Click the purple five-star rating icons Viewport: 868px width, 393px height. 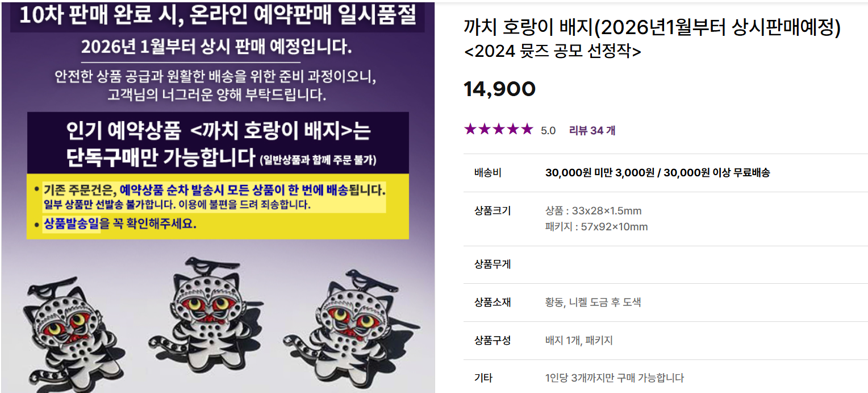(499, 130)
